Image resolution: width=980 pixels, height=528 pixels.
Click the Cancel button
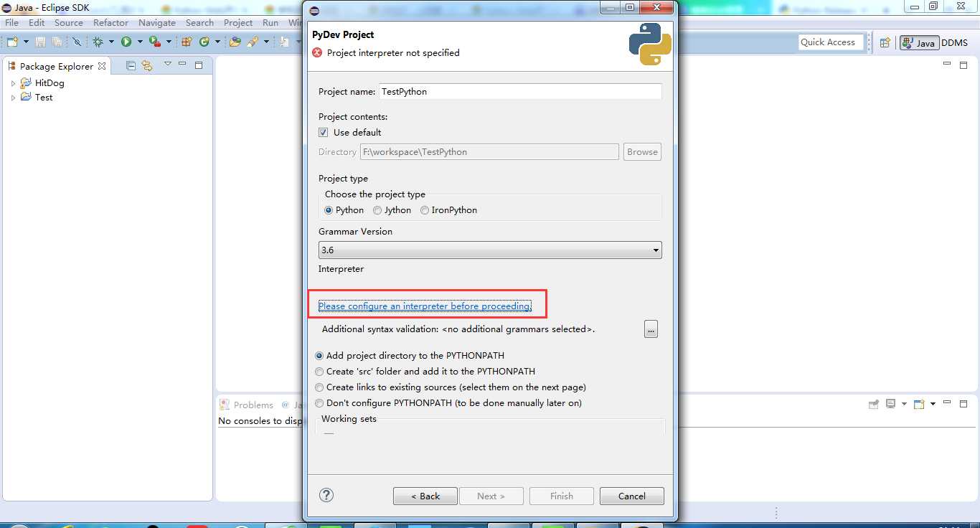coord(632,496)
